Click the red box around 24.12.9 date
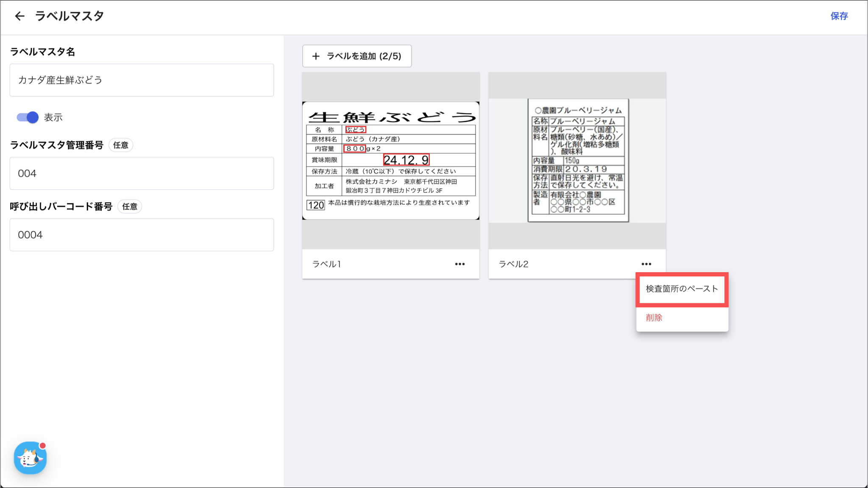868x488 pixels. pyautogui.click(x=406, y=160)
